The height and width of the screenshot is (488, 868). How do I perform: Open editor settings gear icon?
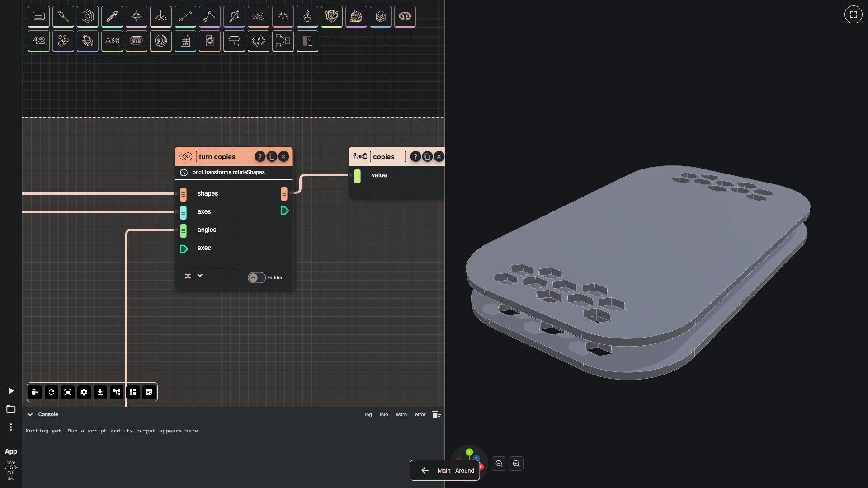pyautogui.click(x=84, y=392)
